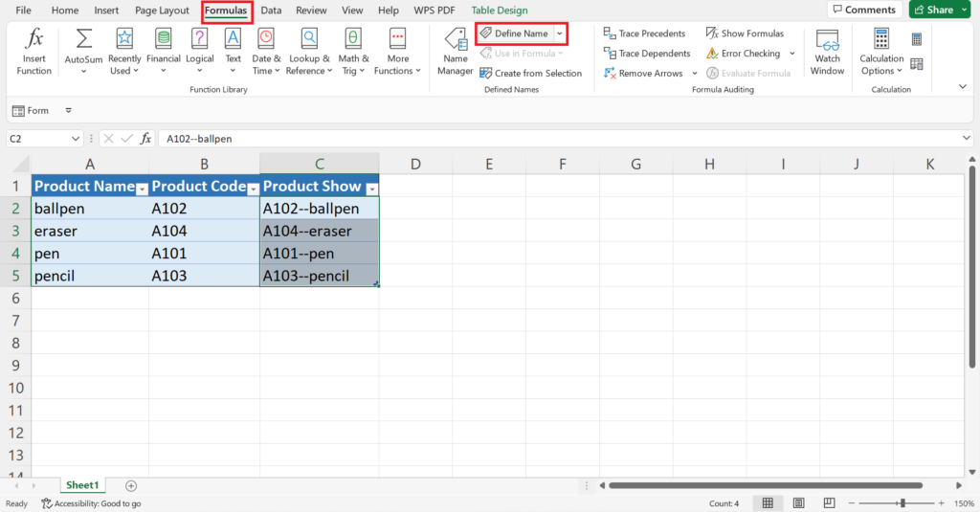This screenshot has height=512, width=980.
Task: Open Recently Used functions
Action: point(124,52)
